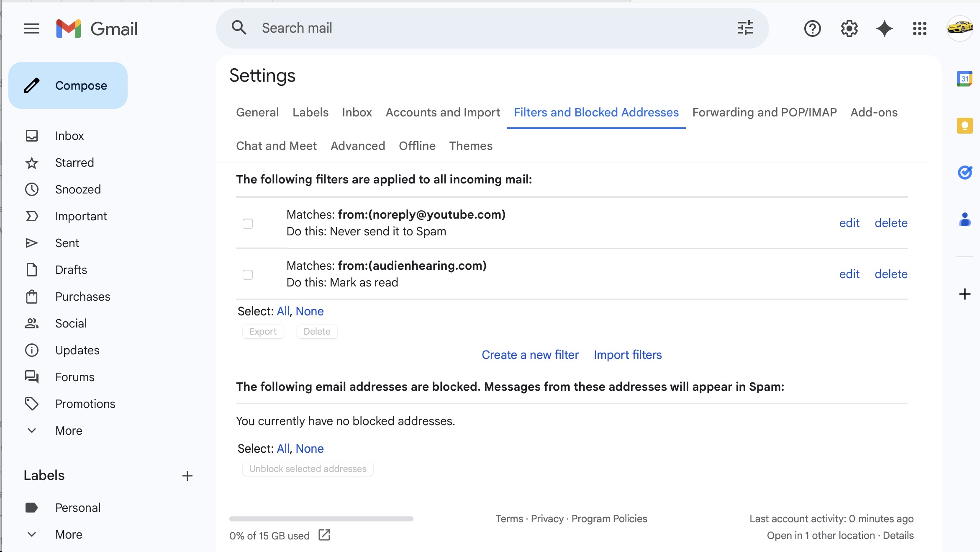
Task: Check the audienhearing.com filter checkbox
Action: pos(248,274)
